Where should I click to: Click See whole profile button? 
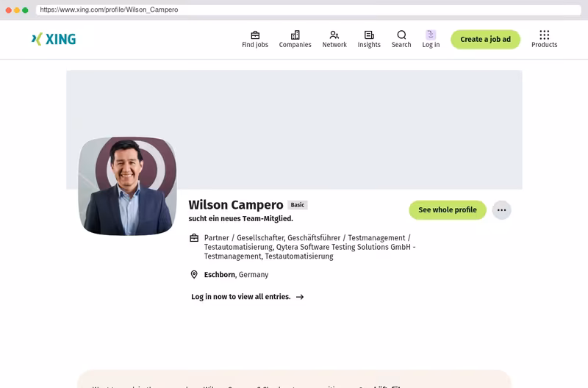point(448,210)
